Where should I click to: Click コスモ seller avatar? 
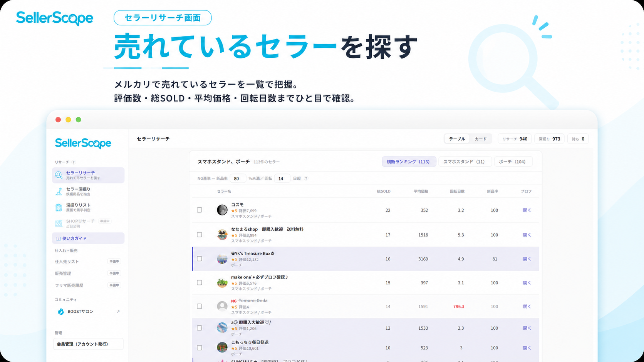coord(222,210)
